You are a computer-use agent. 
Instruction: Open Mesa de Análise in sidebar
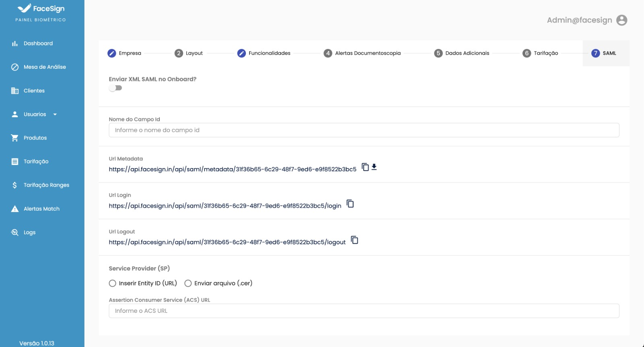(x=44, y=67)
